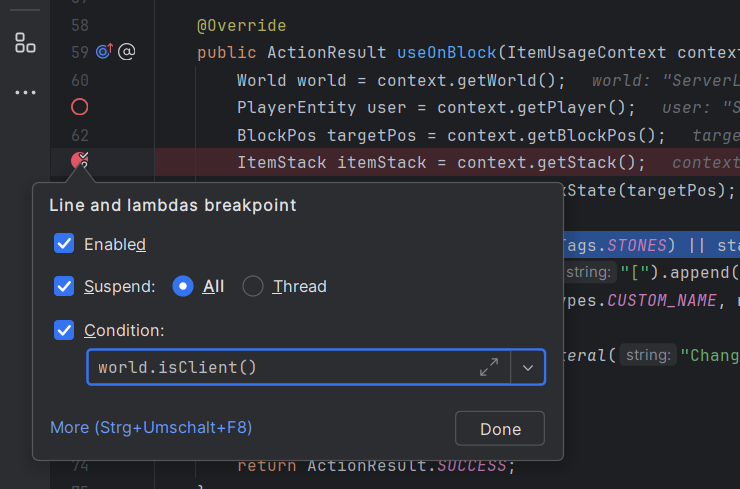Click the override gutter icon on line 59
This screenshot has width=740, height=489.
coord(105,52)
